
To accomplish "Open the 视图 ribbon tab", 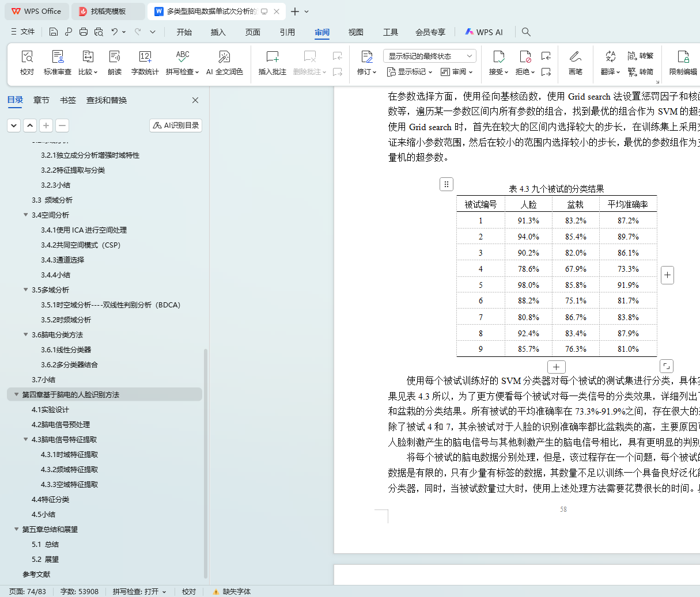I will [356, 32].
